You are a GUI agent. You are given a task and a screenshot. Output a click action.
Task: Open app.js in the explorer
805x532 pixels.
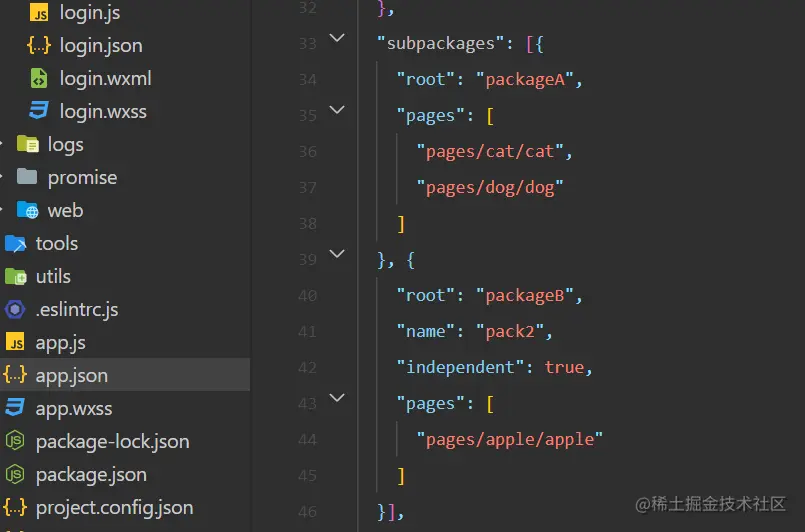click(61, 343)
